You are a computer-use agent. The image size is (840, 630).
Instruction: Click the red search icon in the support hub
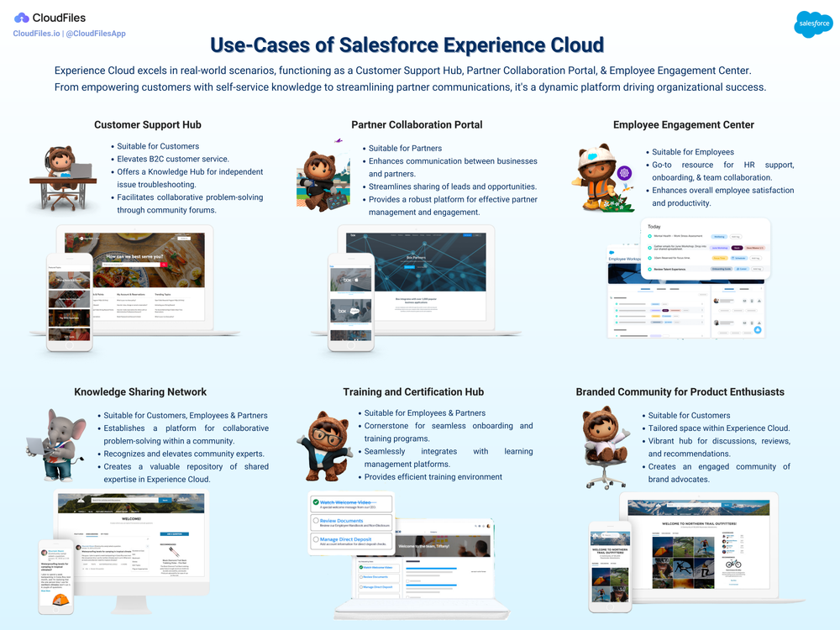164,264
